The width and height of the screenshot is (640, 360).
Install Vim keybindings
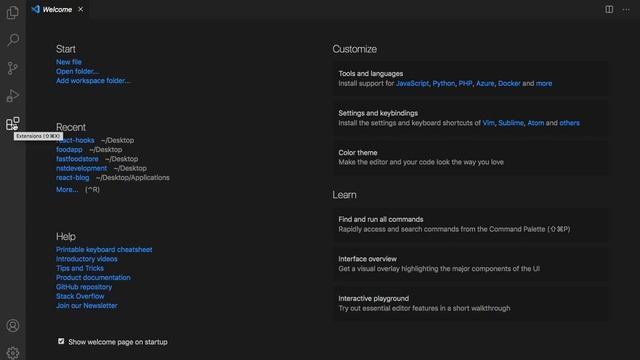click(489, 123)
